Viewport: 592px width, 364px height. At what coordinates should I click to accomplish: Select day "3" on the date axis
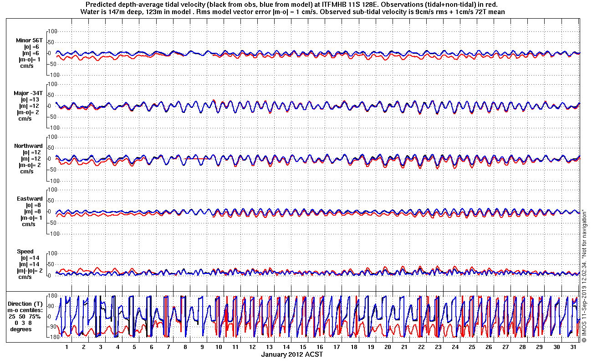point(101,347)
